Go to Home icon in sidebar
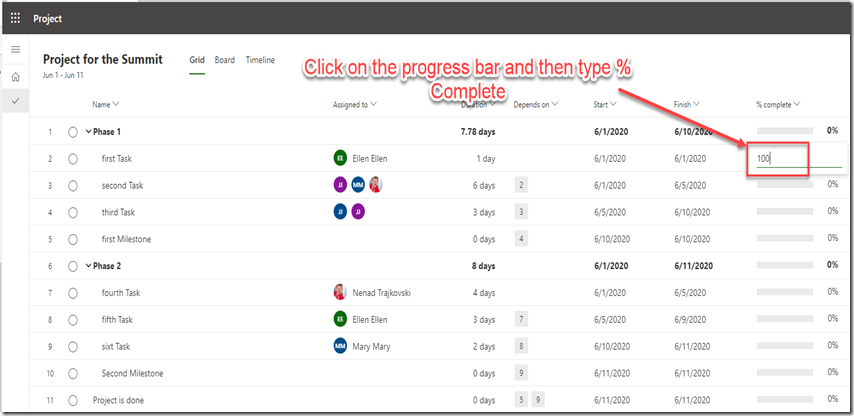 pos(15,76)
